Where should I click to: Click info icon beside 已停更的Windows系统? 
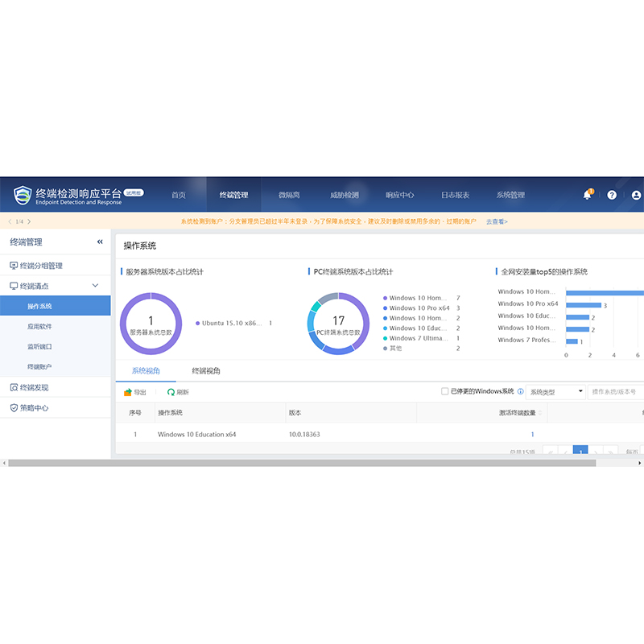[520, 392]
